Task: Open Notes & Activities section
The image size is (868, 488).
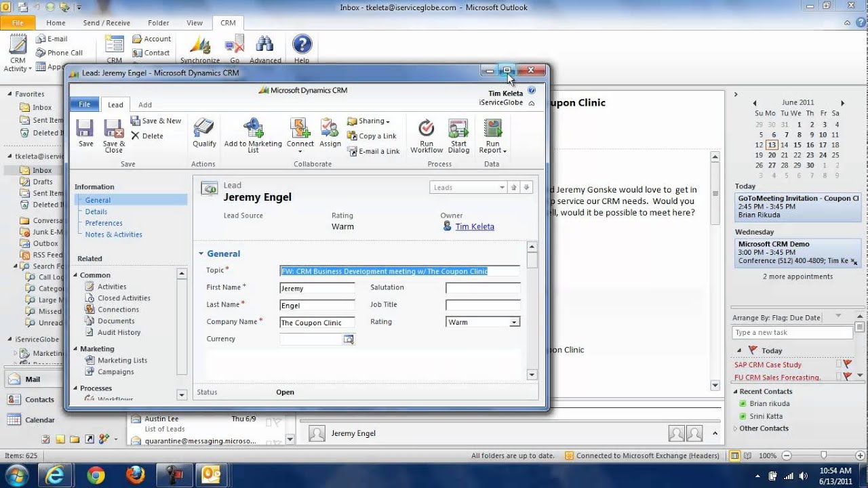Action: coord(113,235)
